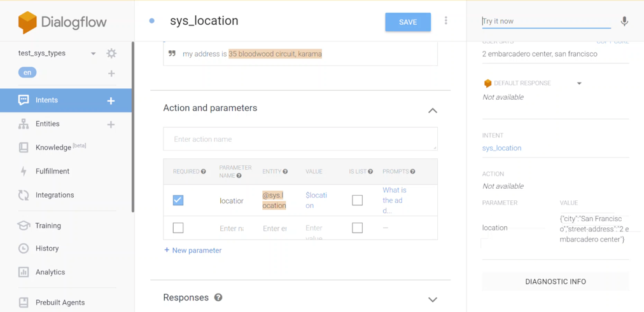Create a new intent with plus icon
The width and height of the screenshot is (644, 312).
click(x=111, y=100)
